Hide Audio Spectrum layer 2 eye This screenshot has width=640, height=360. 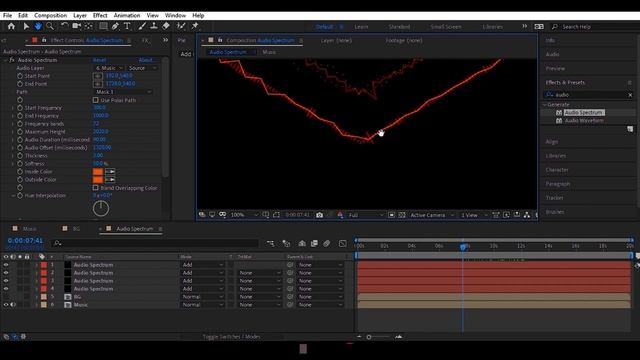tap(6, 273)
